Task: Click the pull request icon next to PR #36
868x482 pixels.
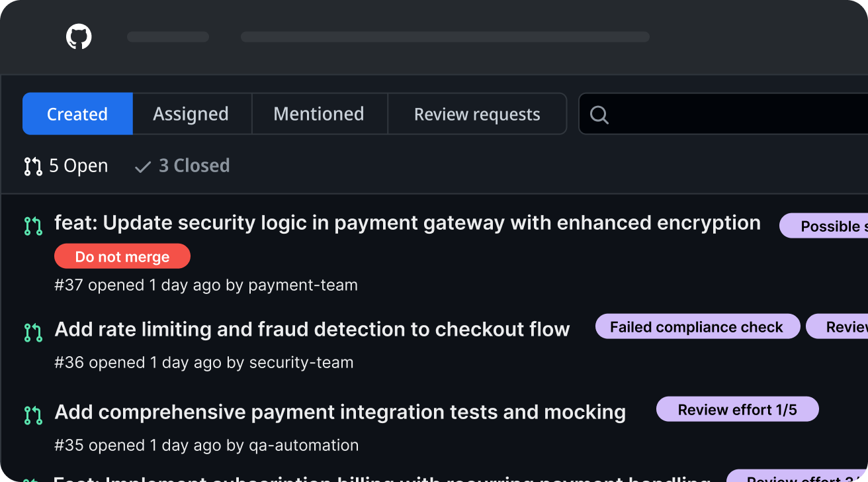Action: [32, 329]
